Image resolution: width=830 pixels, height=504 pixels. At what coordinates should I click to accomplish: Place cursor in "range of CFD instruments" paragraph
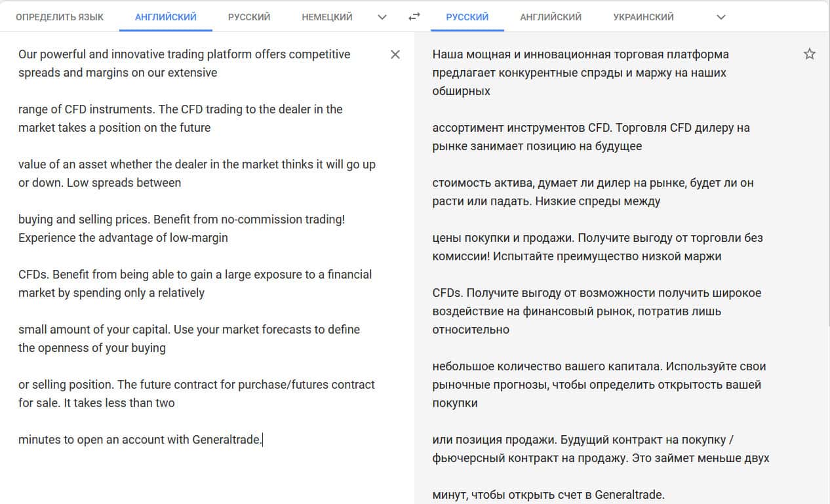[x=180, y=118]
